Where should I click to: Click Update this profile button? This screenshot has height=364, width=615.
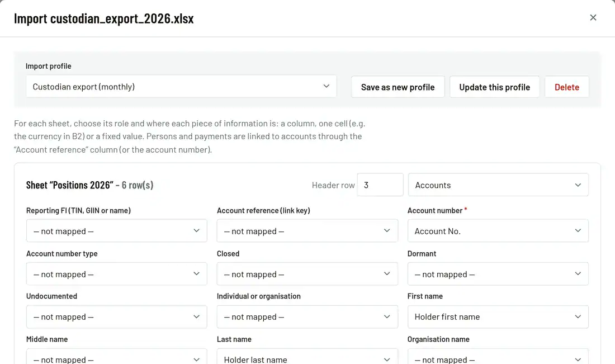point(494,87)
